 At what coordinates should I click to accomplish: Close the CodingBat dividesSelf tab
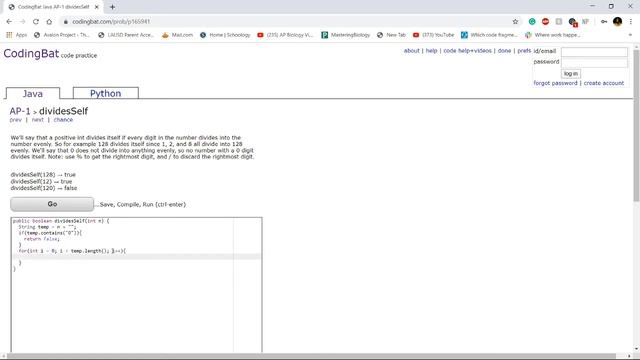pyautogui.click(x=97, y=7)
